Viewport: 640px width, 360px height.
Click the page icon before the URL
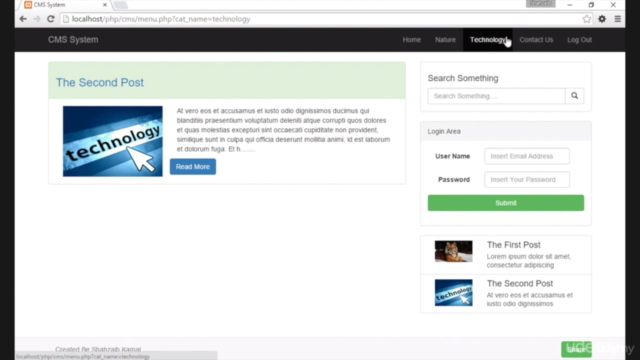66,19
